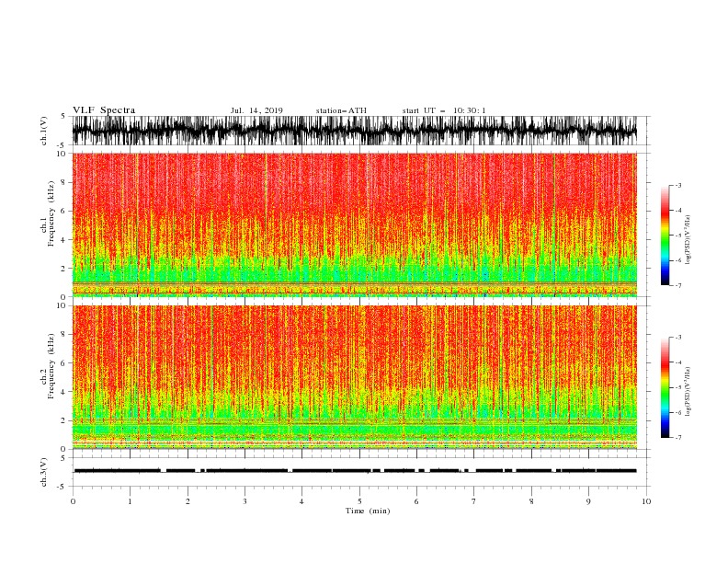Click the "log(PSD)(V²/Hz)" label beside ch.2 colorbar
The height and width of the screenshot is (563, 728).
[x=688, y=392]
